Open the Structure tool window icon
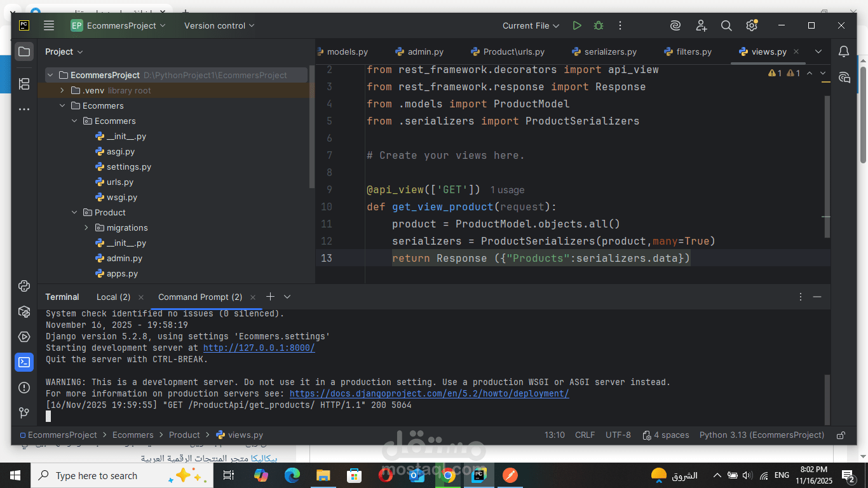 (24, 83)
